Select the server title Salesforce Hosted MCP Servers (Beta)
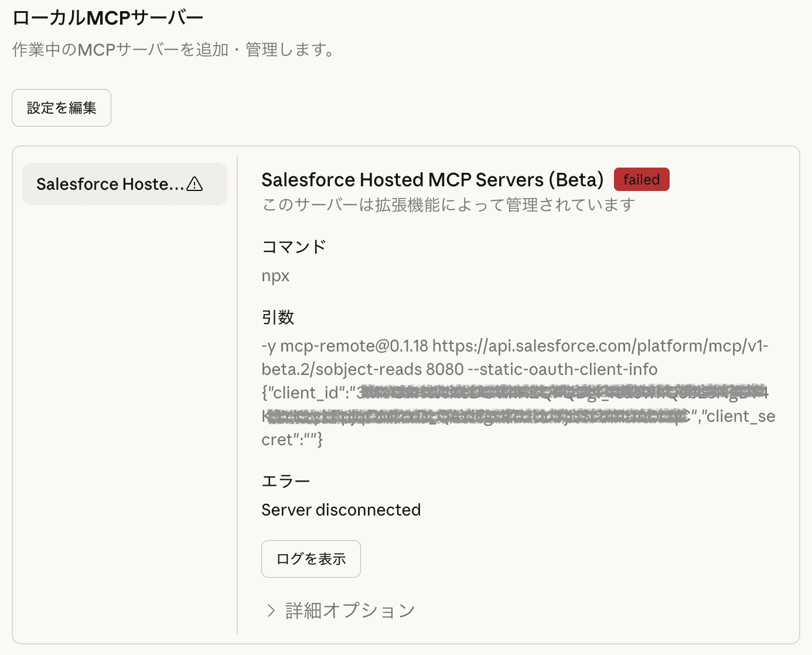Viewport: 812px width, 655px height. 432,179
